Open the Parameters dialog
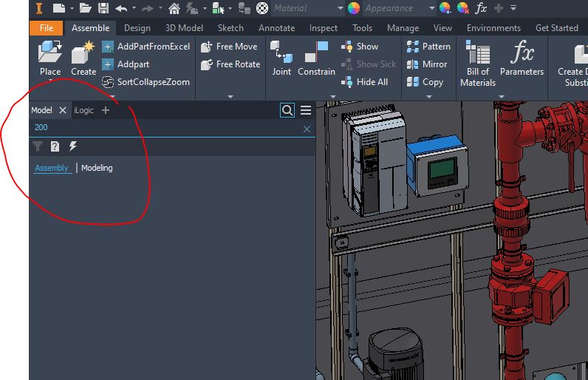The height and width of the screenshot is (380, 588). (522, 58)
